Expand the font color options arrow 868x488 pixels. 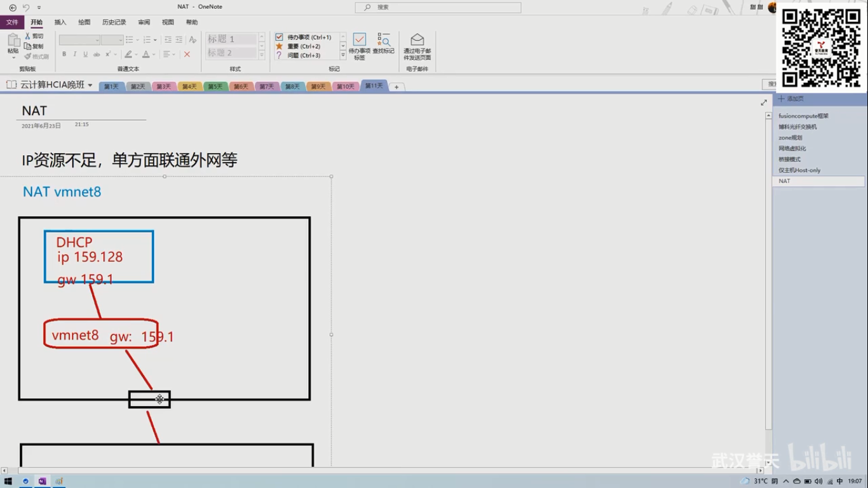[x=154, y=55]
